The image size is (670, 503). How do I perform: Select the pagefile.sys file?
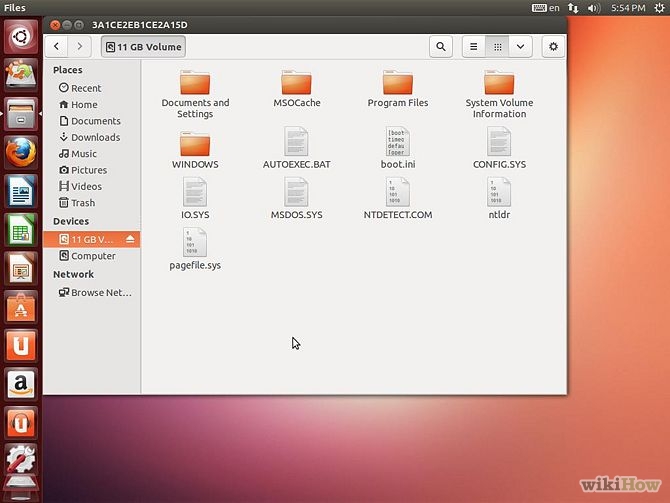195,249
